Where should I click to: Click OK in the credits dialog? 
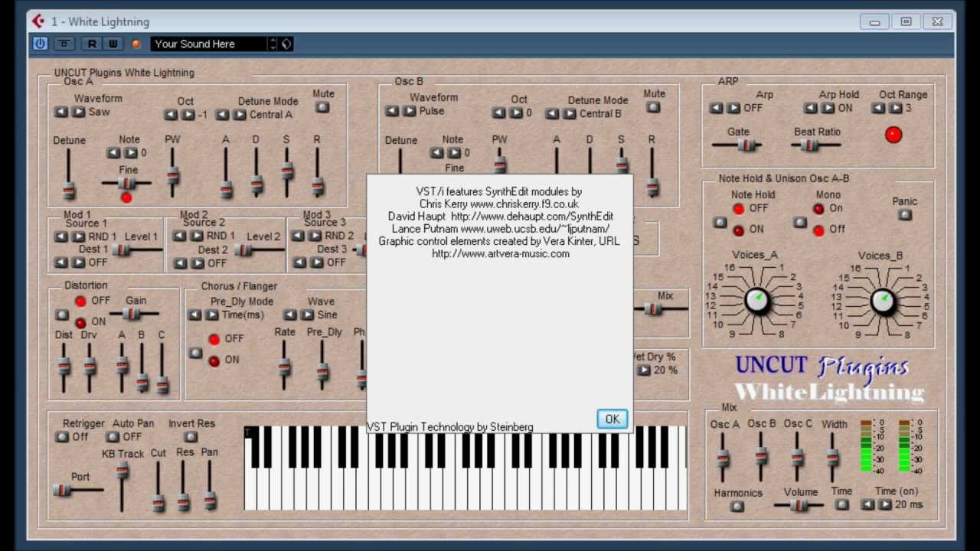click(612, 419)
